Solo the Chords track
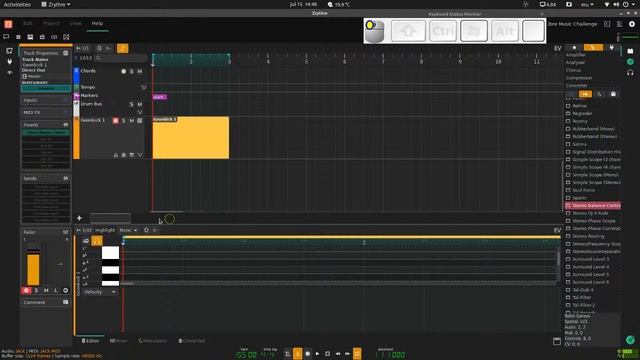 131,71
